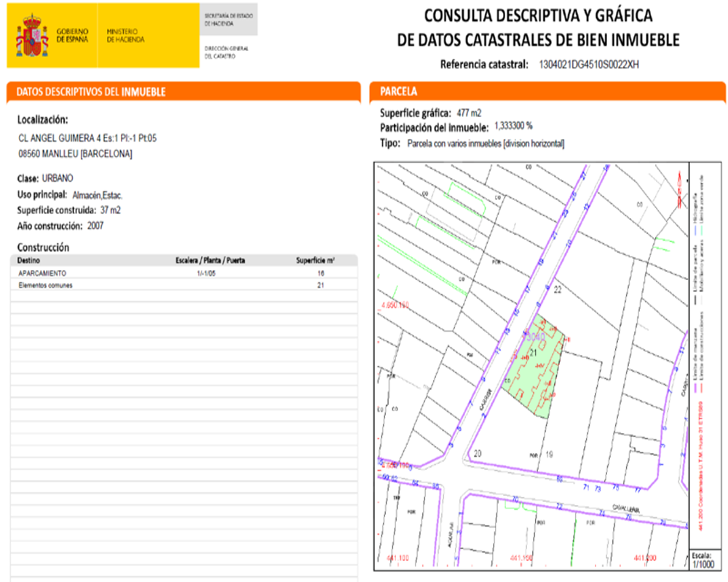Click the Destino column header

click(x=28, y=260)
